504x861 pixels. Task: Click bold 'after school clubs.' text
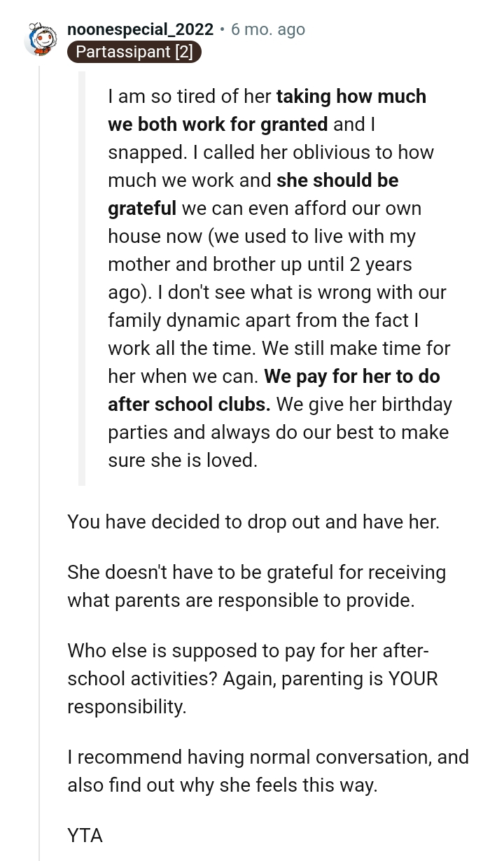189,405
